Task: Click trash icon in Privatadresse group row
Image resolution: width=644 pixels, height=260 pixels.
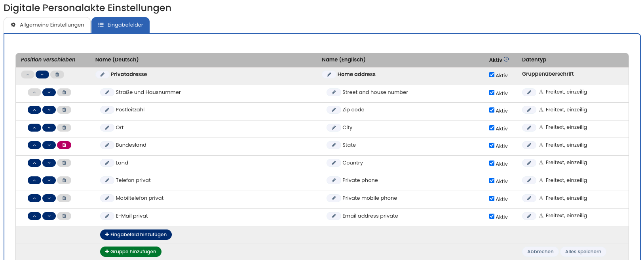Action: coord(57,75)
